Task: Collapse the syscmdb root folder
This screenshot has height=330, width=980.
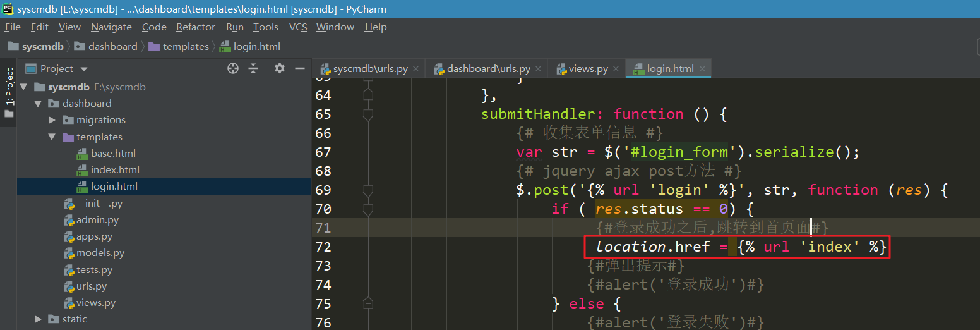Action: [24, 87]
